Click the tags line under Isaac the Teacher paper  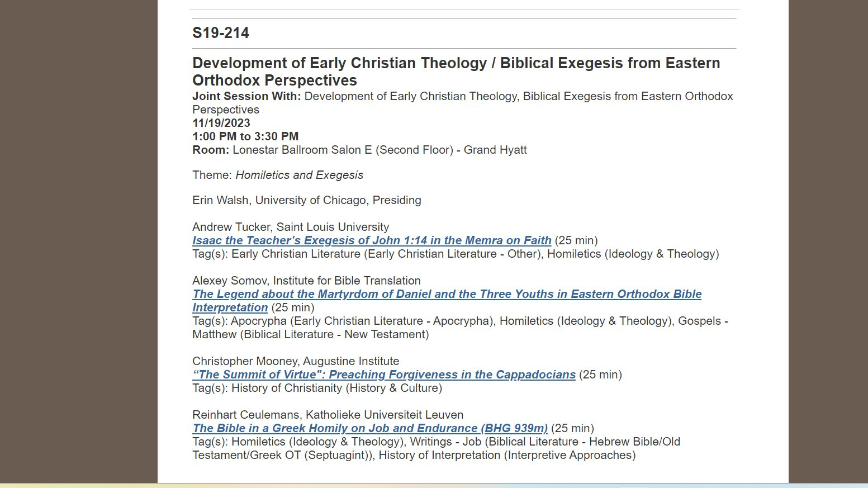455,254
